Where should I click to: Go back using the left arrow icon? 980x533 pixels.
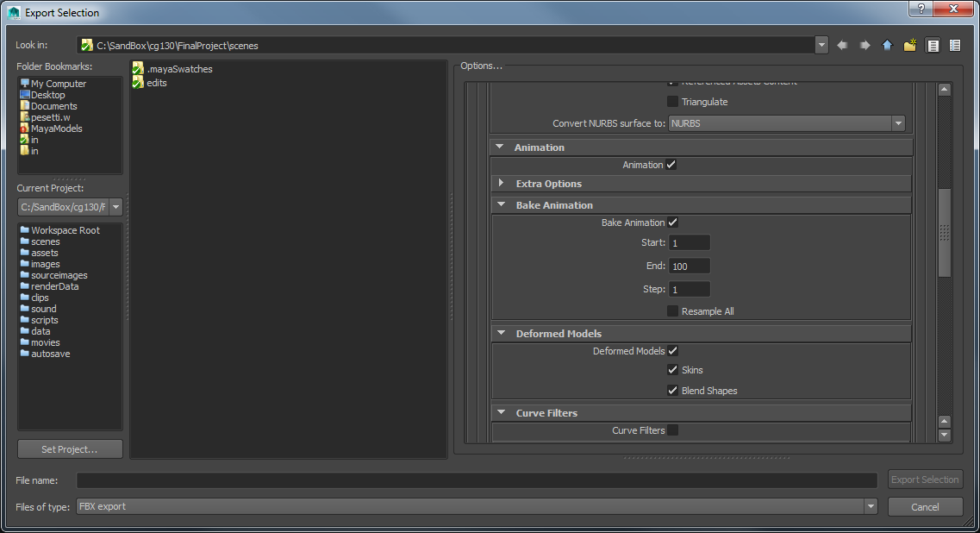click(842, 45)
